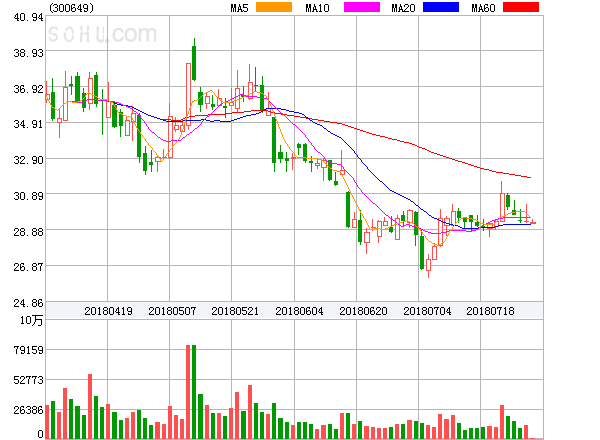Click the 52773 volume axis label
Image resolution: width=600 pixels, height=440 pixels.
pyautogui.click(x=28, y=380)
